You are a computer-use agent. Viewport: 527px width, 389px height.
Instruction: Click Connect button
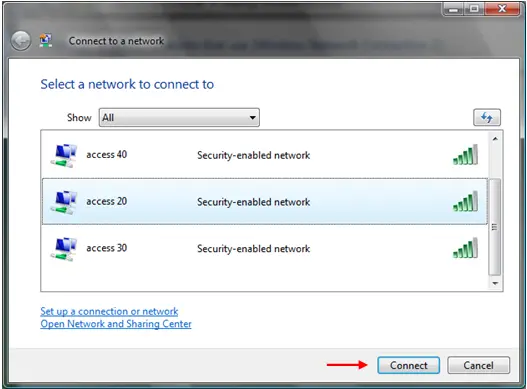click(x=408, y=365)
